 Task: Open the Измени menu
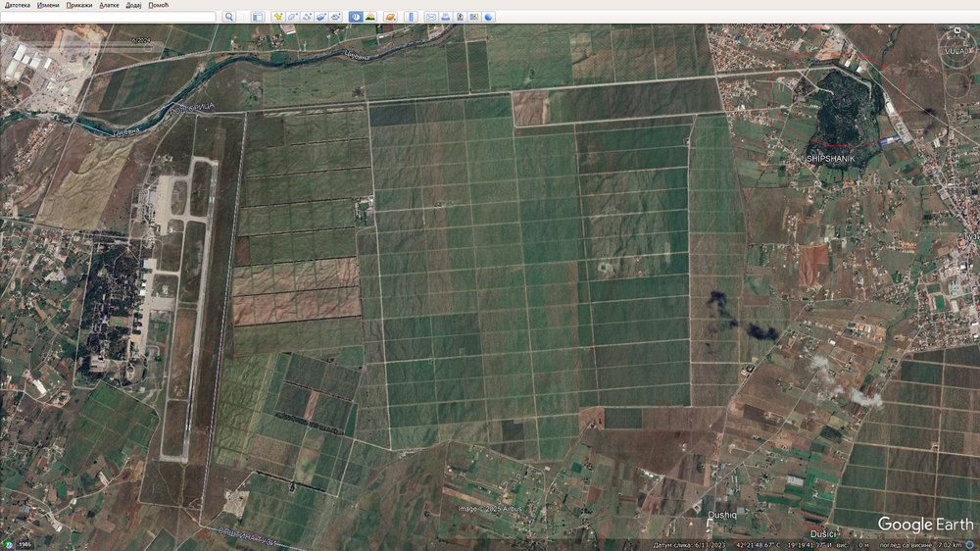coord(47,5)
